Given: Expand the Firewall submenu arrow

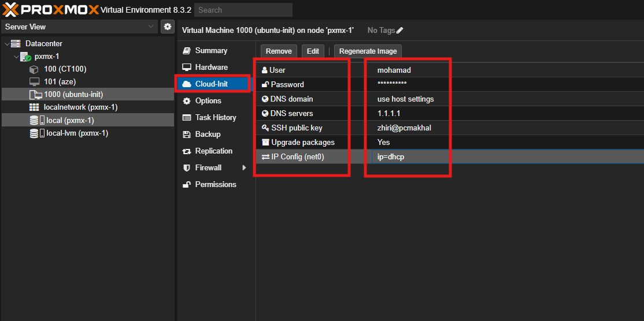Looking at the screenshot, I should (245, 167).
